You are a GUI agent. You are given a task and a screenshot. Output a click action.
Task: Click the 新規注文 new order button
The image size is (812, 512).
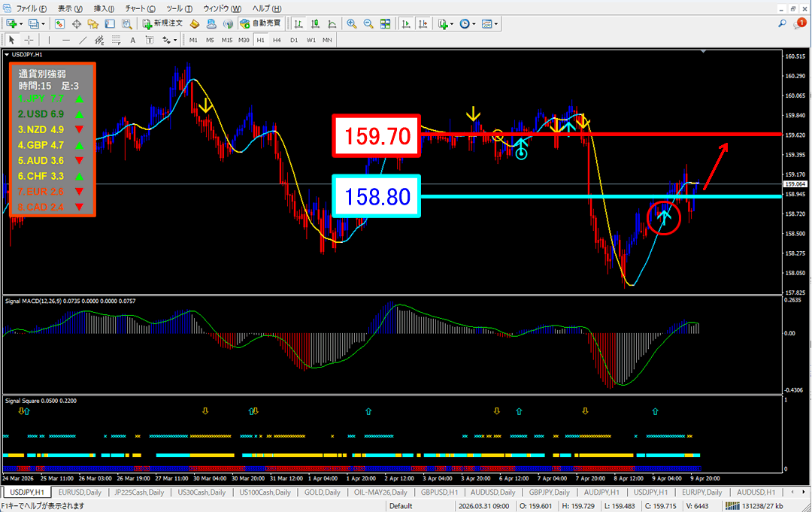point(162,23)
